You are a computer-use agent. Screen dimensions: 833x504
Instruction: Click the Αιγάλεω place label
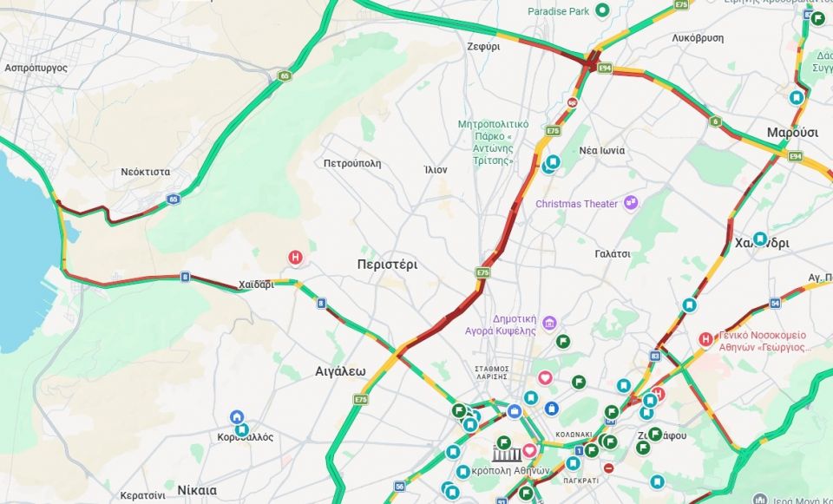tap(340, 371)
